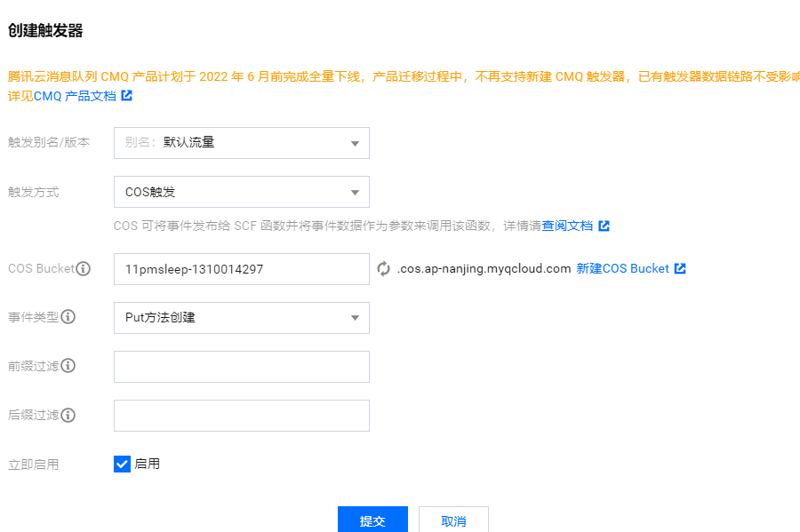Follow the 新建COS Bucket link
The height and width of the screenshot is (532, 800).
pyautogui.click(x=622, y=268)
